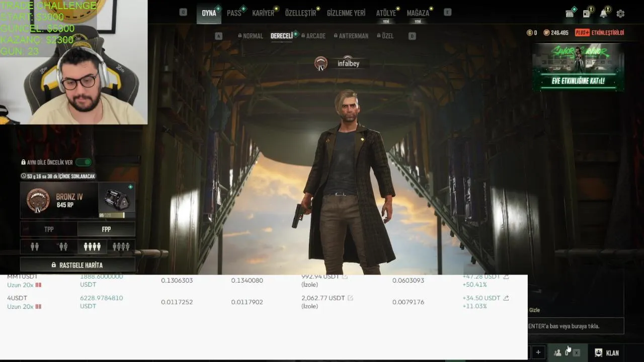Open the notifications bell
Image resolution: width=644 pixels, height=362 pixels.
click(x=603, y=14)
